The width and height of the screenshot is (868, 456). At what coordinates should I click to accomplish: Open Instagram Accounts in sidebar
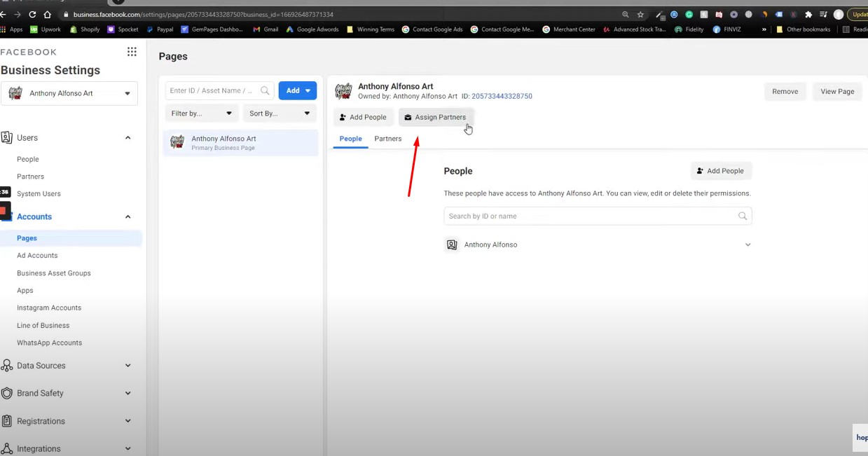[49, 308]
